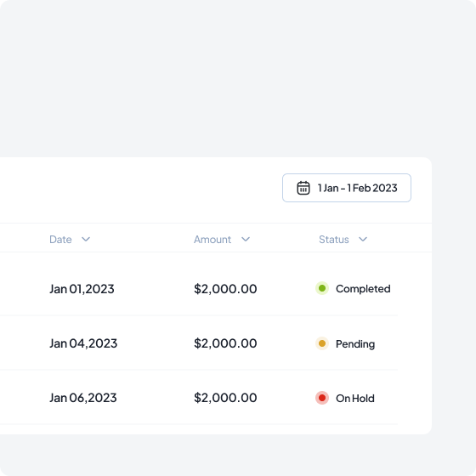Open the Jan 01,2023 transaction row
Image resolution: width=476 pixels, height=476 pixels.
[x=199, y=288]
